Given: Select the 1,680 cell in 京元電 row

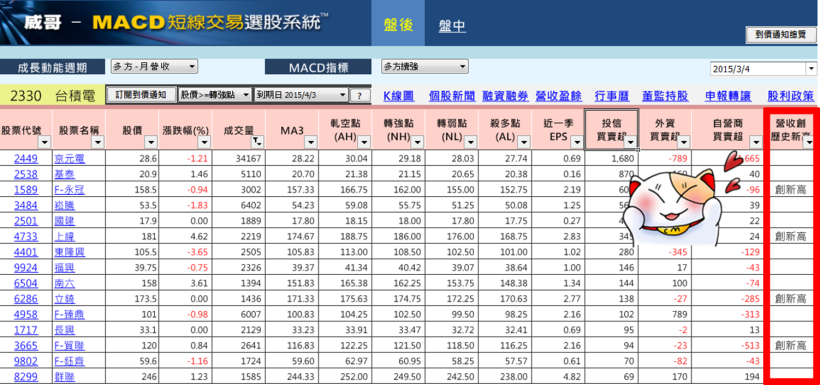Looking at the screenshot, I should coord(611,159).
